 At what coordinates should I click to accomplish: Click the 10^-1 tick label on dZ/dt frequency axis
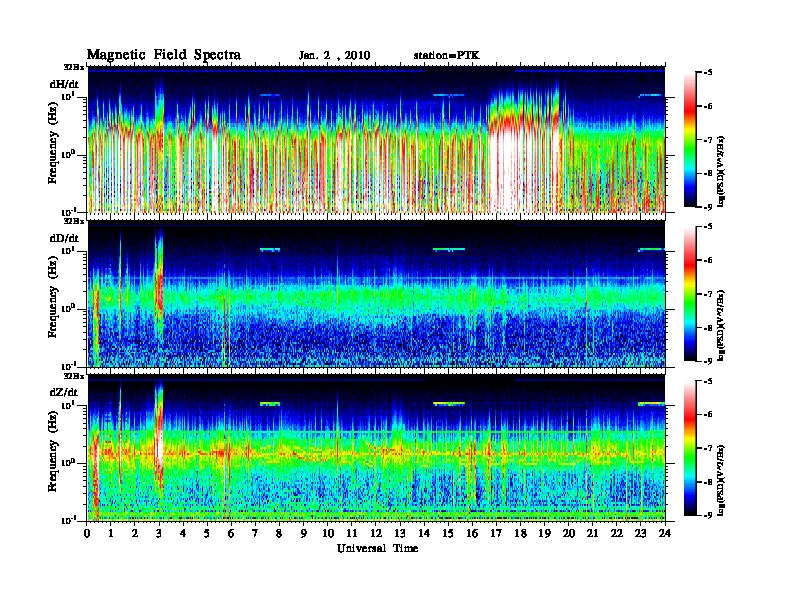tap(71, 520)
